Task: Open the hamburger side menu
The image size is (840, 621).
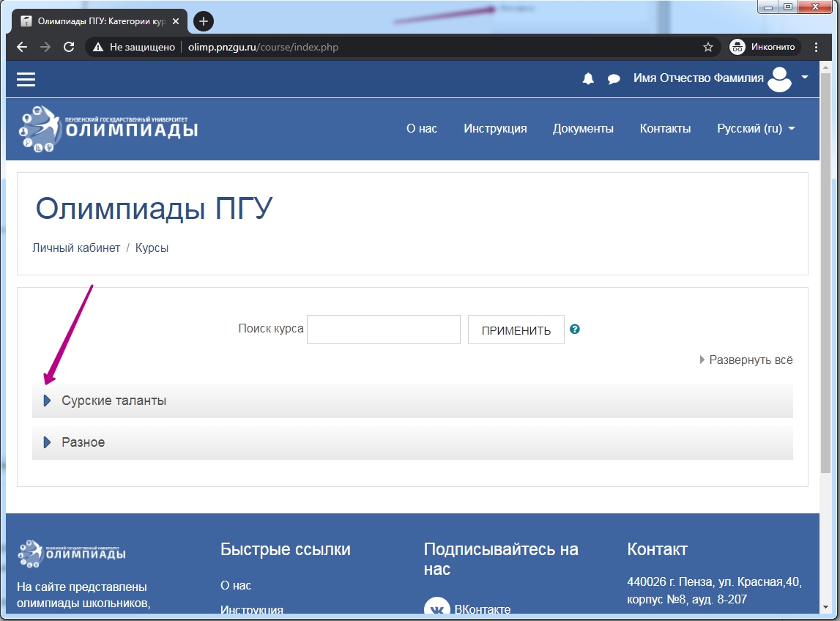Action: tap(26, 79)
